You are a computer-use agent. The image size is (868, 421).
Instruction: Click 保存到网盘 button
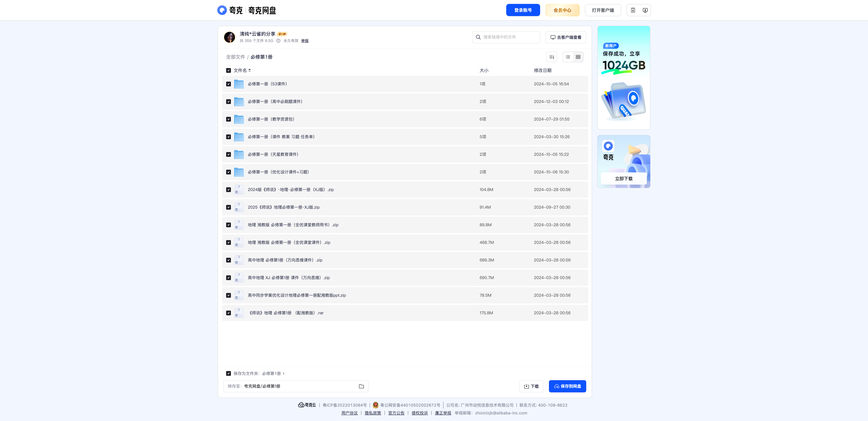point(567,386)
